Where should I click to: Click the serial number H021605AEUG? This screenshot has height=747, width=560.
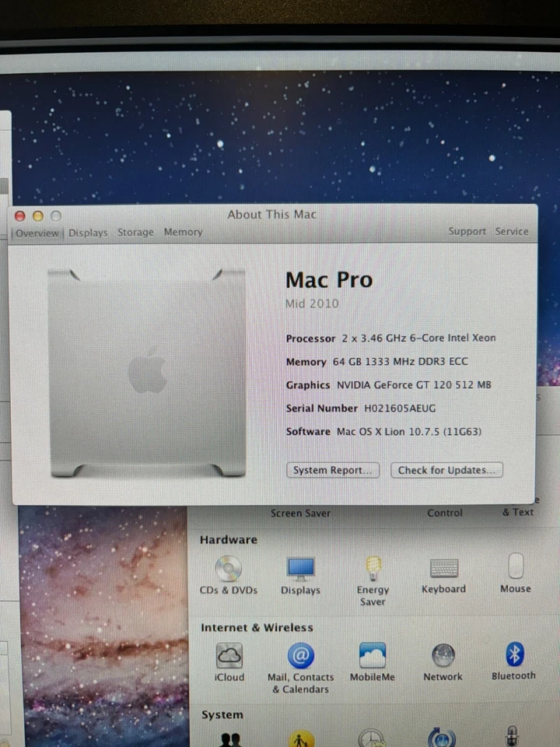point(400,409)
